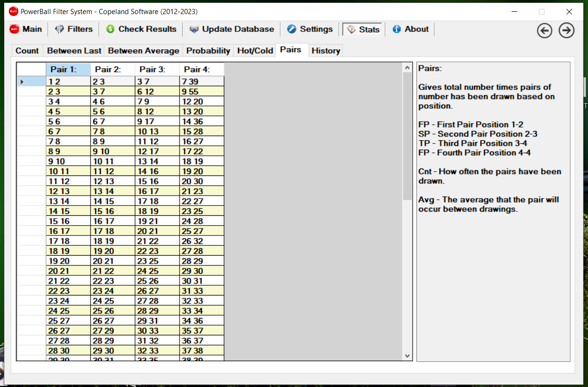Viewport: 588px width, 387px height.
Task: Select cell '17 22' in Pair 4 column
Action: coord(202,151)
